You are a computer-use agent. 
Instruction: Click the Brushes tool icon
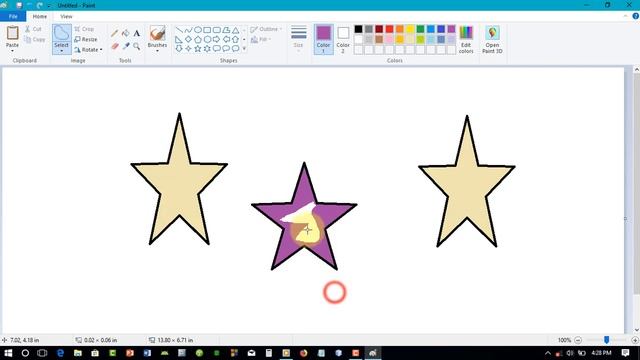pyautogui.click(x=157, y=33)
